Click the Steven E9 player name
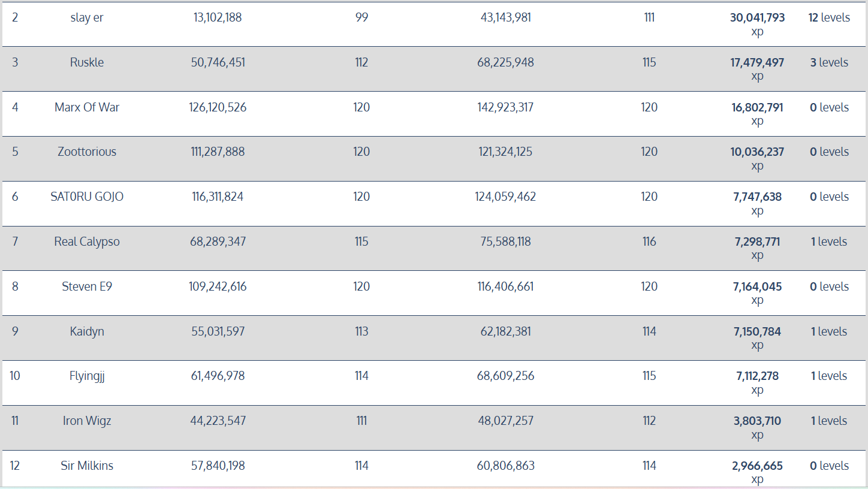Image resolution: width=868 pixels, height=489 pixels. (x=87, y=286)
